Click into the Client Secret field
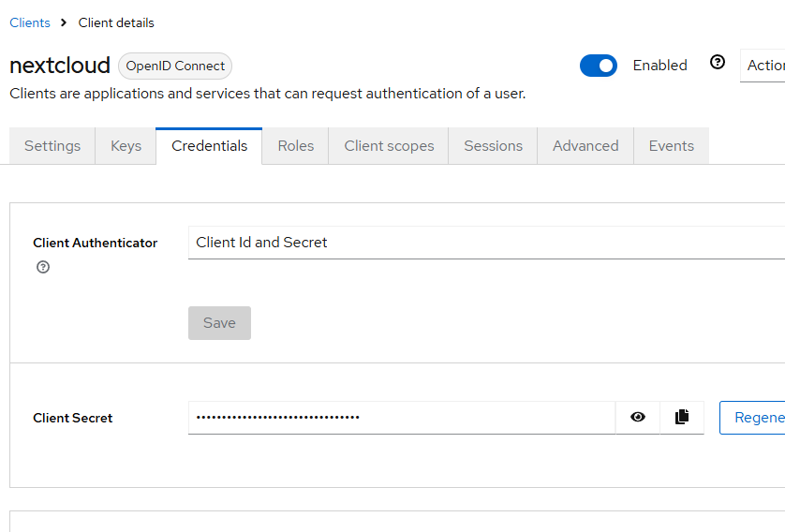The width and height of the screenshot is (785, 532). (x=402, y=418)
